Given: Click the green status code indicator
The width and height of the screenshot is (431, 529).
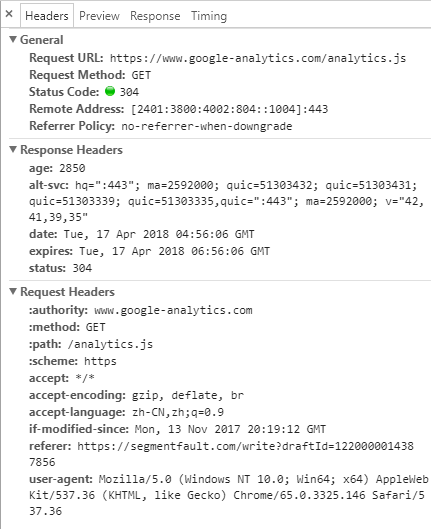Looking at the screenshot, I should pos(110,91).
